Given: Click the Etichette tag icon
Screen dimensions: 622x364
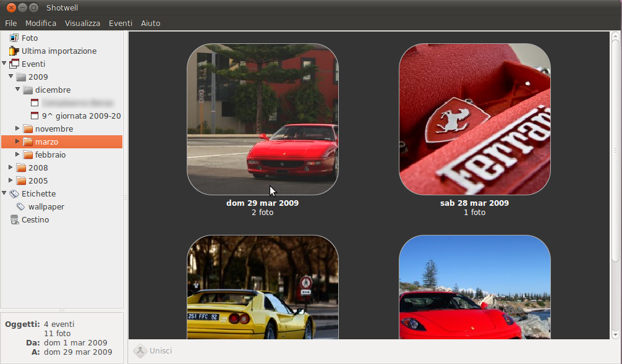Looking at the screenshot, I should click(x=14, y=193).
